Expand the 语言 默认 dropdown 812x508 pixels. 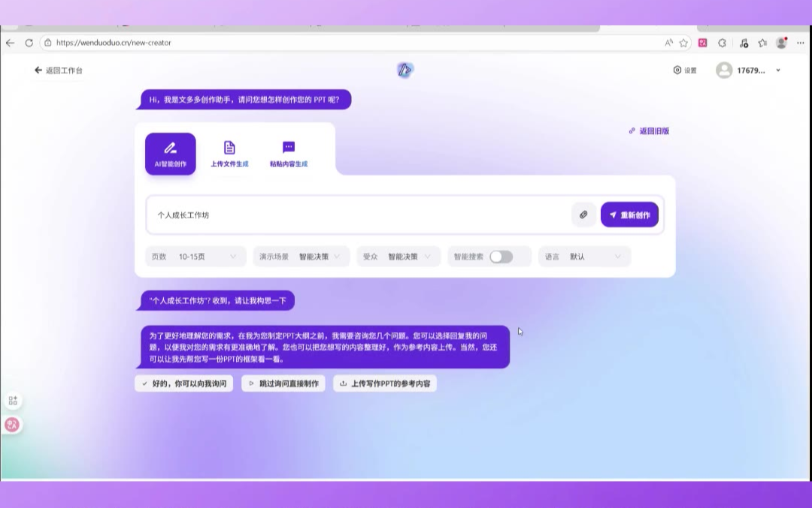[x=584, y=257]
